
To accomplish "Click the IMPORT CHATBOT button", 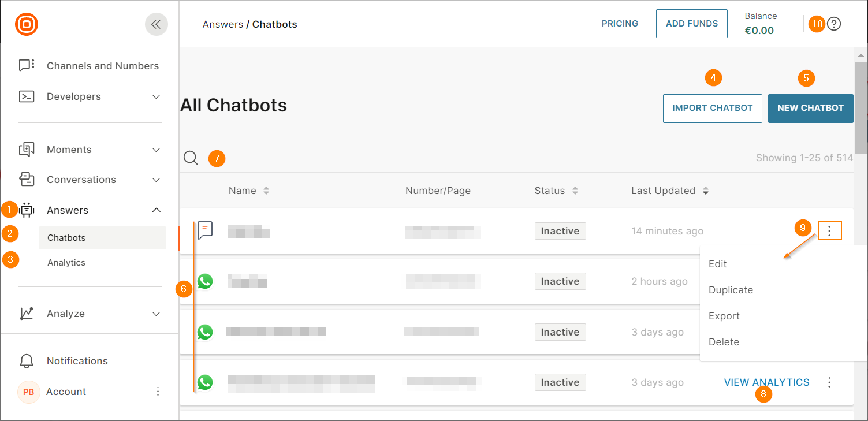I will click(712, 108).
